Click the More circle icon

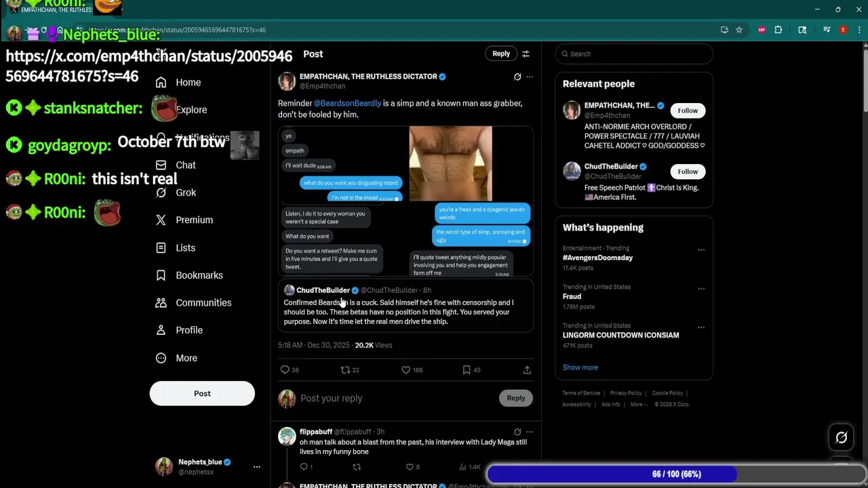point(161,358)
